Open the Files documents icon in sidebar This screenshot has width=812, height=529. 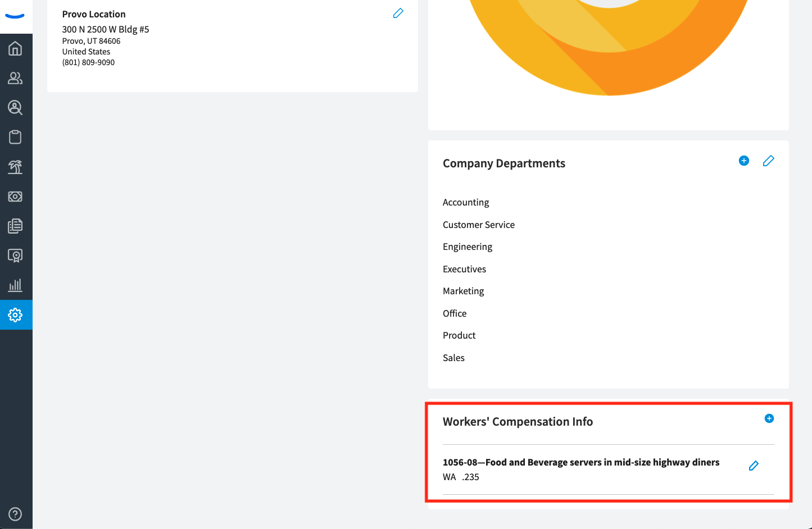(15, 226)
